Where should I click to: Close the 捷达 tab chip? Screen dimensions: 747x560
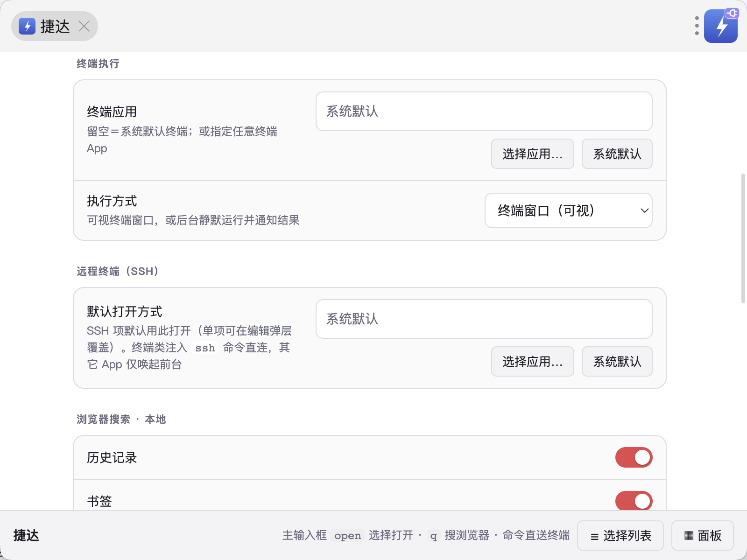pos(84,26)
